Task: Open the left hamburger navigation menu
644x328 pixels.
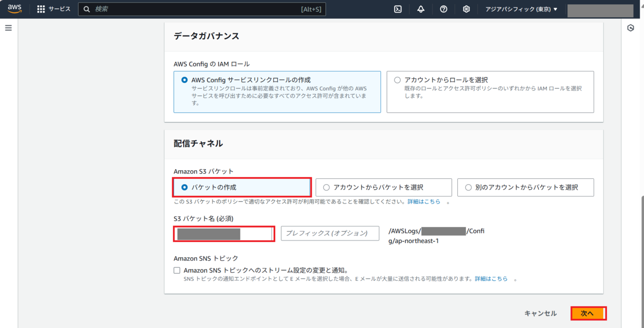Action: 8,28
